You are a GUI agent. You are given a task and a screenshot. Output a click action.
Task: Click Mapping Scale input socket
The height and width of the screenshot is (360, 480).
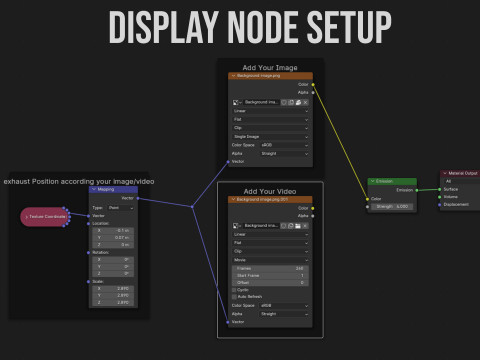click(x=88, y=282)
